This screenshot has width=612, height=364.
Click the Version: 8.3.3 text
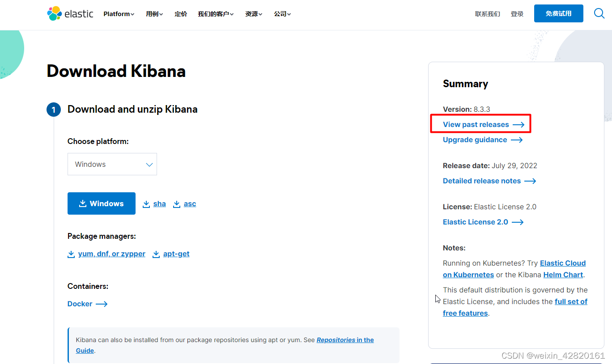[x=467, y=109]
